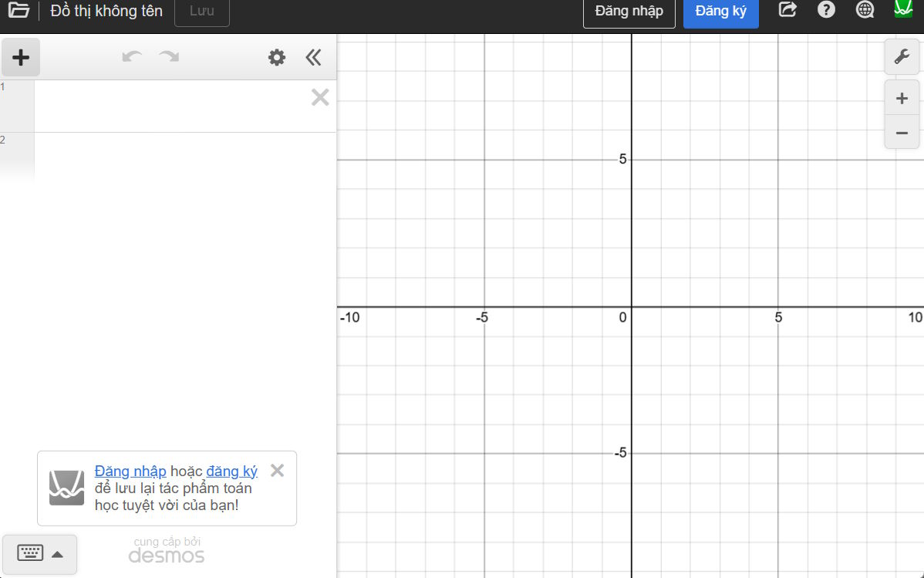The image size is (924, 578).
Task: Show the on-screen keyboard
Action: tap(29, 554)
